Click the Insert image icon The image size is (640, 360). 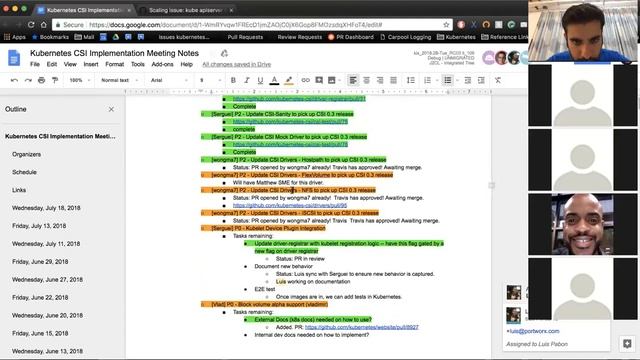332,80
